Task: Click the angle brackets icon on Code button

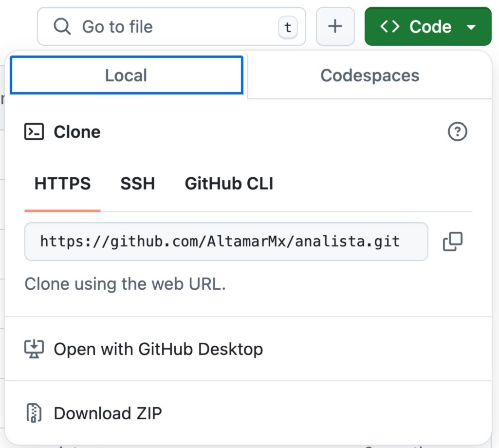Action: pos(390,26)
